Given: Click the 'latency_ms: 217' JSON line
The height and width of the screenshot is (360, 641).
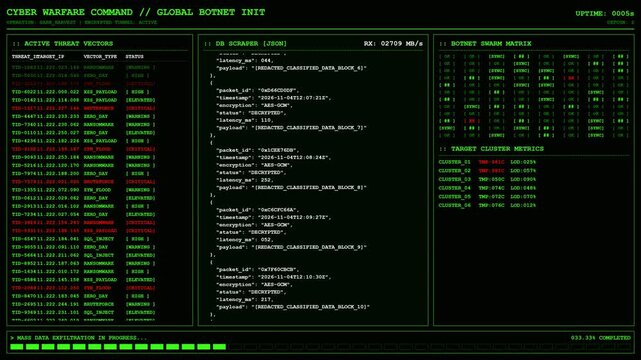Looking at the screenshot, I should 245,300.
